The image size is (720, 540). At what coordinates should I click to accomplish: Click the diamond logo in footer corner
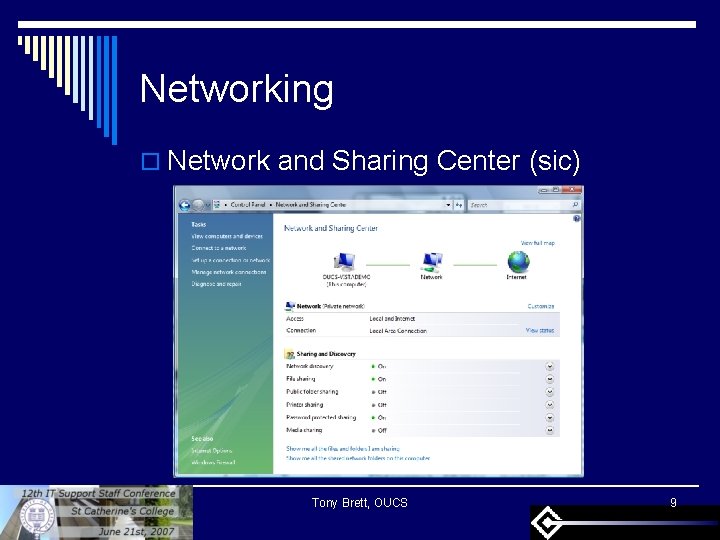pyautogui.click(x=546, y=523)
